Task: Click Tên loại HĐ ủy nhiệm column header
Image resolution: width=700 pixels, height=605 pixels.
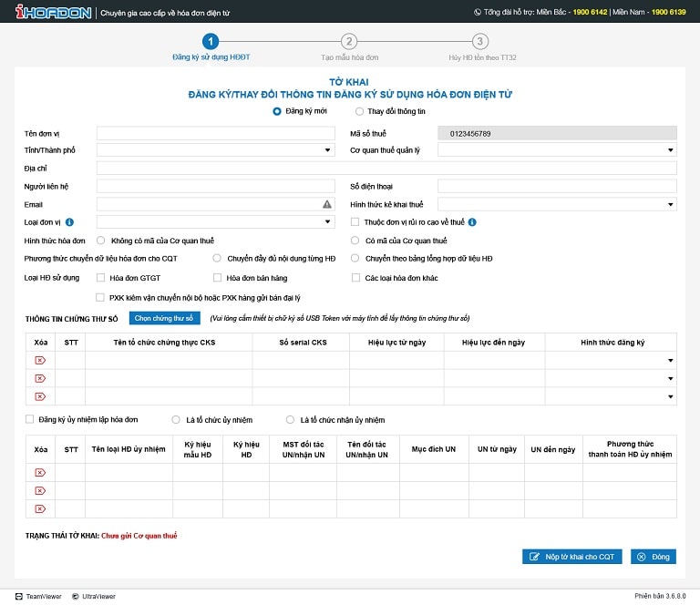Action: click(x=129, y=449)
